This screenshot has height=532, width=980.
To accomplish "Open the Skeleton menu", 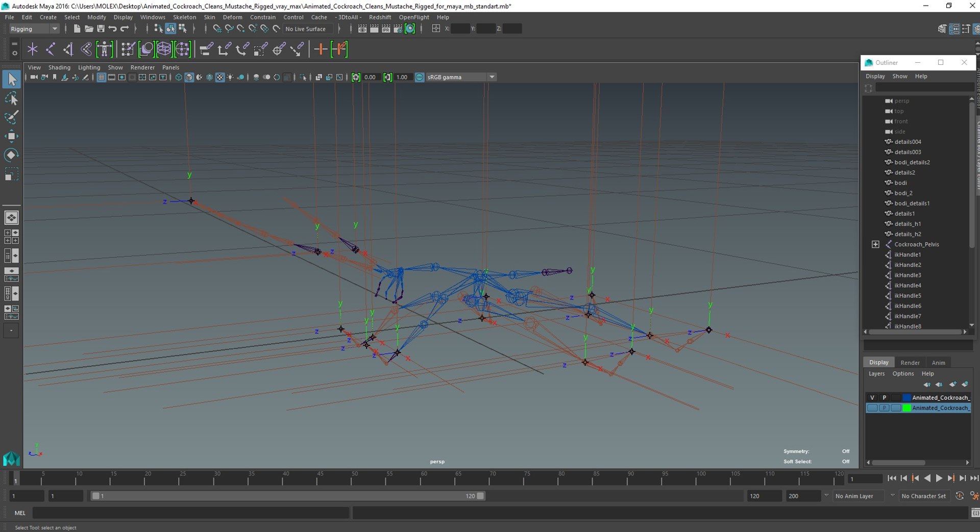I will (x=184, y=17).
